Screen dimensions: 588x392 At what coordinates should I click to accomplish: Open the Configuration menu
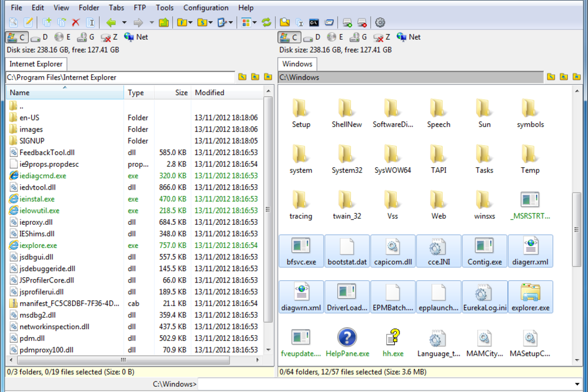206,7
